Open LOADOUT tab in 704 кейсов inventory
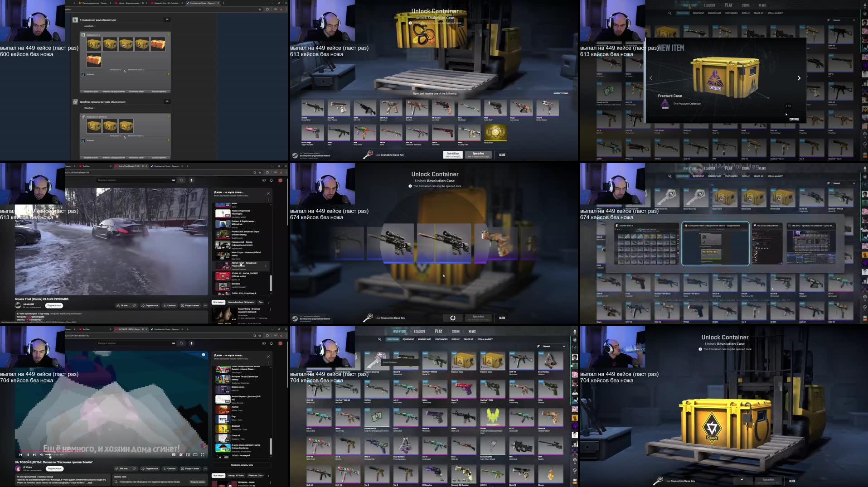868x487 pixels. pos(419,332)
